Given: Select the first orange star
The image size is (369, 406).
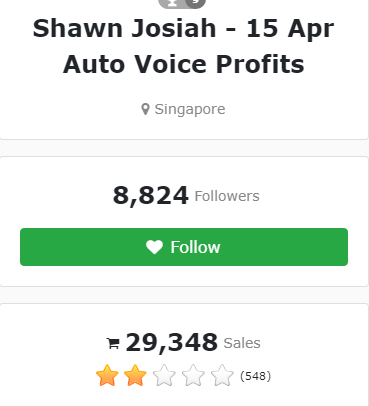Looking at the screenshot, I should click(107, 376).
